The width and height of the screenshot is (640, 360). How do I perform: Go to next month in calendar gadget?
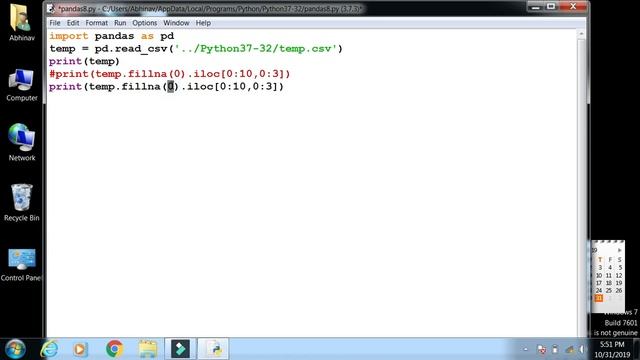pyautogui.click(x=620, y=250)
